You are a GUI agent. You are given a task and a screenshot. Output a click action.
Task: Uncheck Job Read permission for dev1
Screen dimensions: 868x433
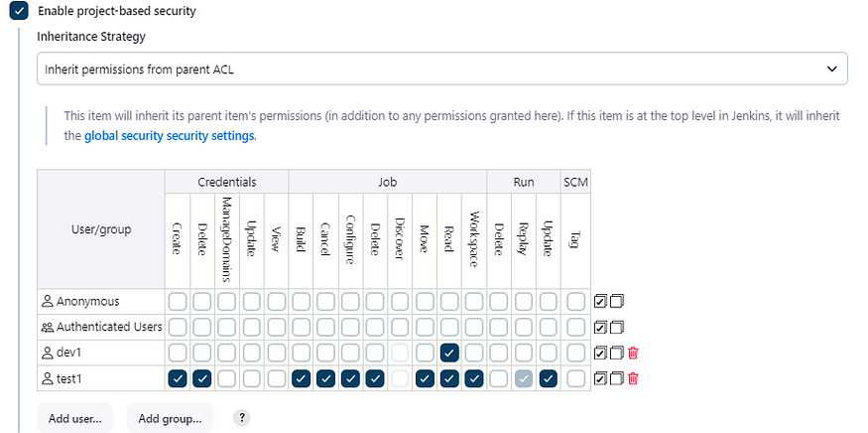449,353
